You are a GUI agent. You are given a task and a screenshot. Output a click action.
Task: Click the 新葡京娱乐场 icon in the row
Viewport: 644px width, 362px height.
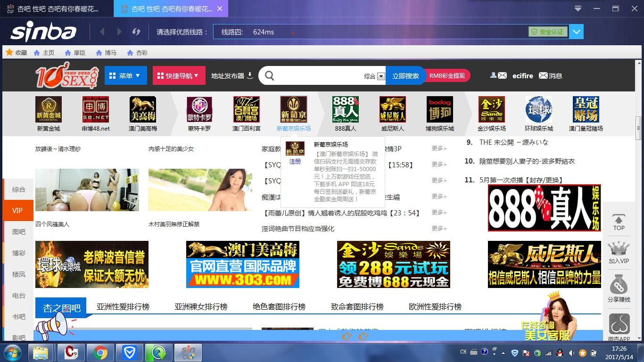click(x=294, y=109)
